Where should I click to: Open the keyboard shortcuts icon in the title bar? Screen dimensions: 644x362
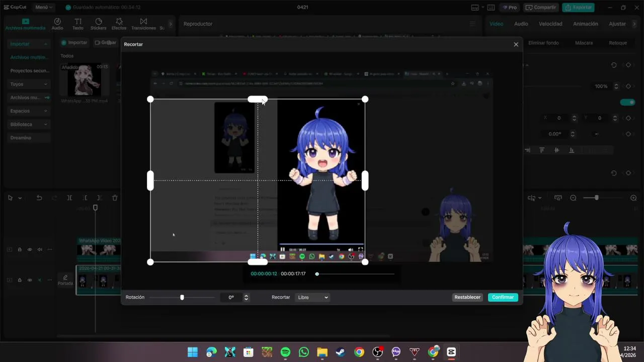point(491,8)
